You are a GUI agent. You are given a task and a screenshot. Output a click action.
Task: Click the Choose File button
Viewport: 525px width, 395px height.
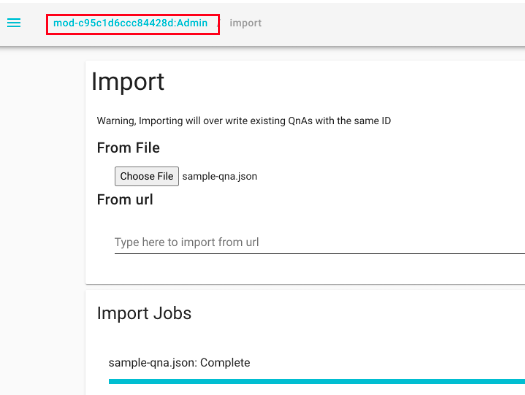tap(147, 176)
